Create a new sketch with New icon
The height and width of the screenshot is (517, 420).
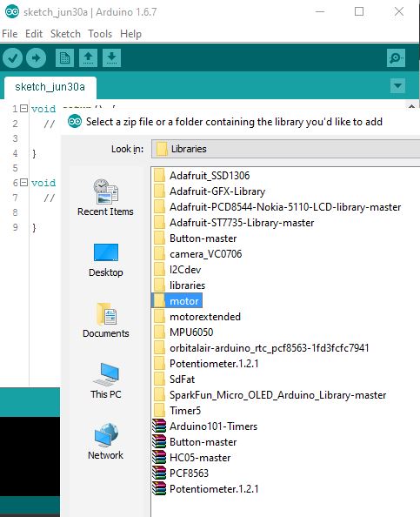click(x=64, y=58)
